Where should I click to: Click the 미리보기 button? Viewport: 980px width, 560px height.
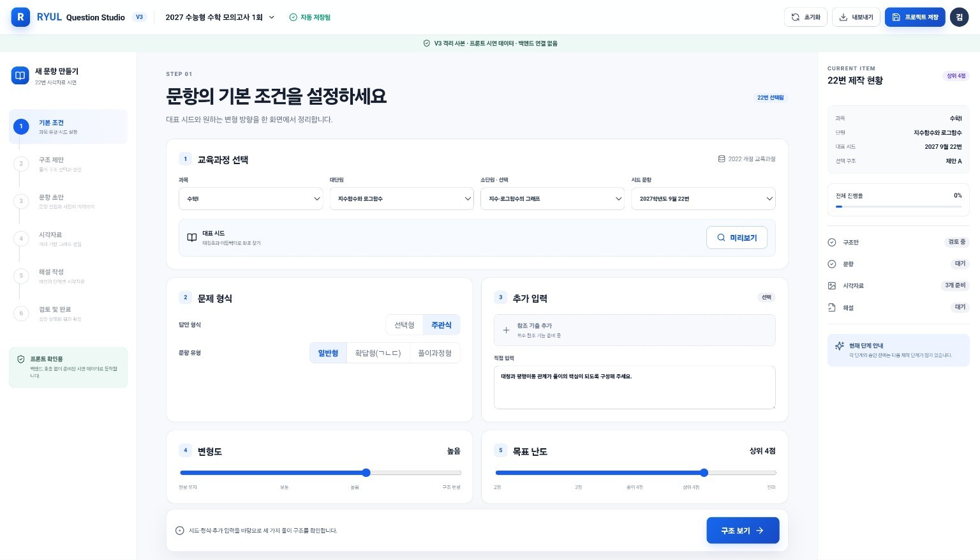point(737,238)
